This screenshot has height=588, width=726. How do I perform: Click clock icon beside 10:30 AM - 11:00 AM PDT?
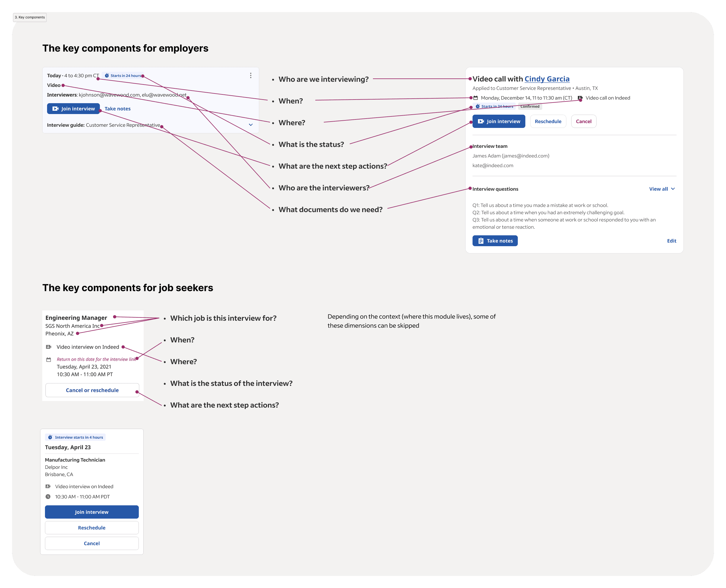(x=48, y=497)
